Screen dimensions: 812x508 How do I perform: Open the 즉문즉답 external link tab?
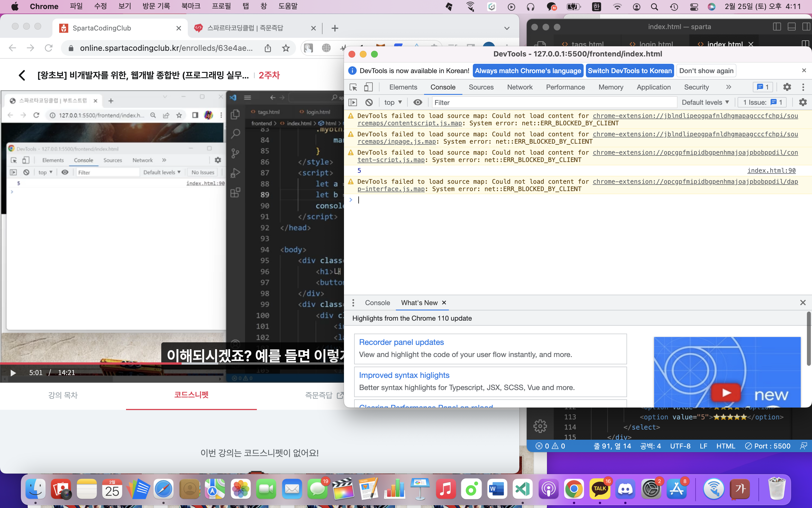[x=324, y=395]
